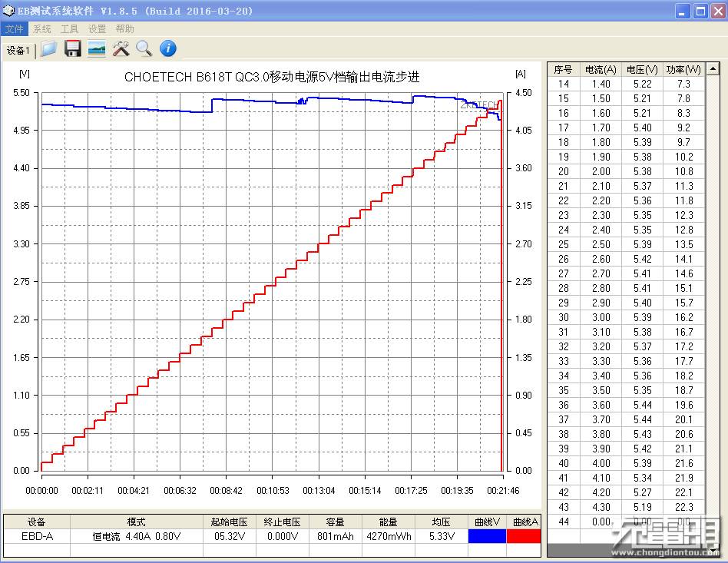
Task: Click the save floppy disk icon
Action: [x=72, y=48]
